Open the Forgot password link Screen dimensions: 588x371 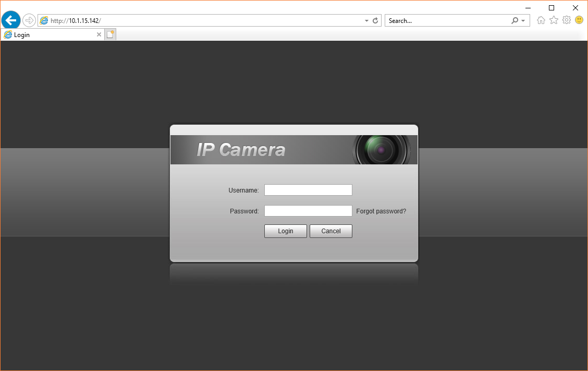tap(381, 211)
